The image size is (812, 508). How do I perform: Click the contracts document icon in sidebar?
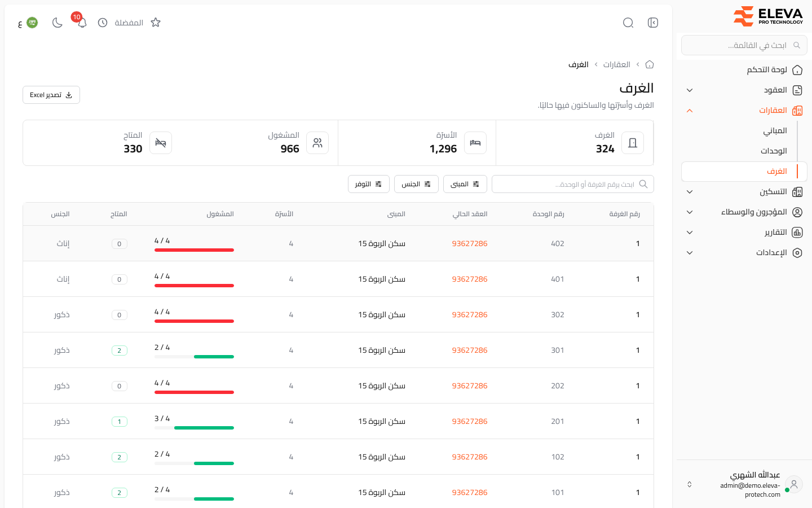point(797,90)
